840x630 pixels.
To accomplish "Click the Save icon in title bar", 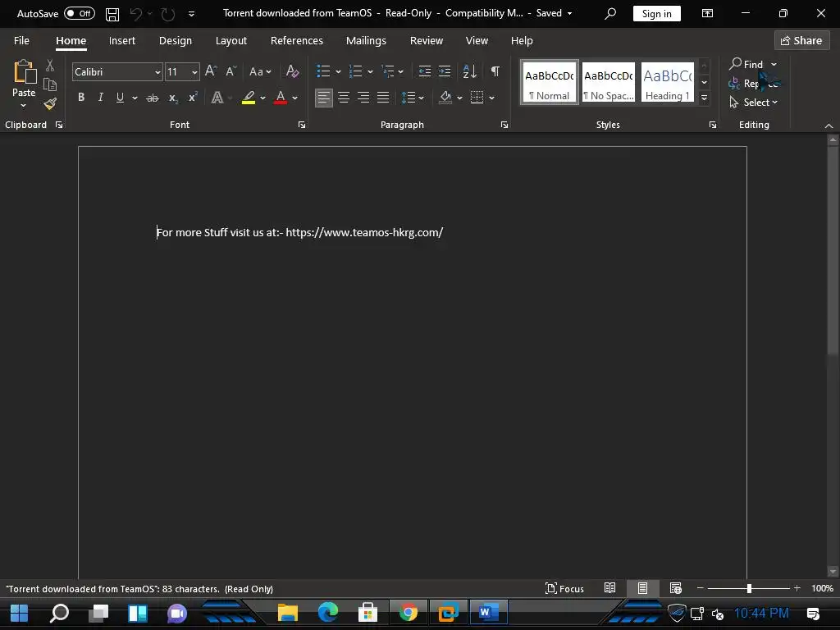I will tap(112, 14).
